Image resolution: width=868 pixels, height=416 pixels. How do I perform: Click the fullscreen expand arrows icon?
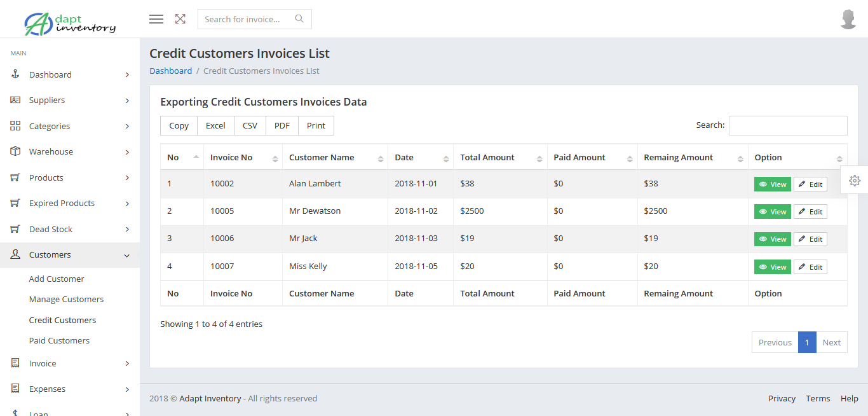(180, 19)
